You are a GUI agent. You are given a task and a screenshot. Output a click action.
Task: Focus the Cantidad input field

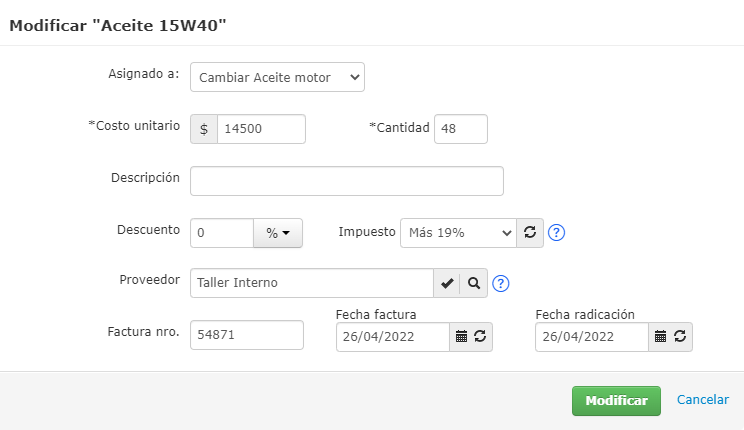461,129
